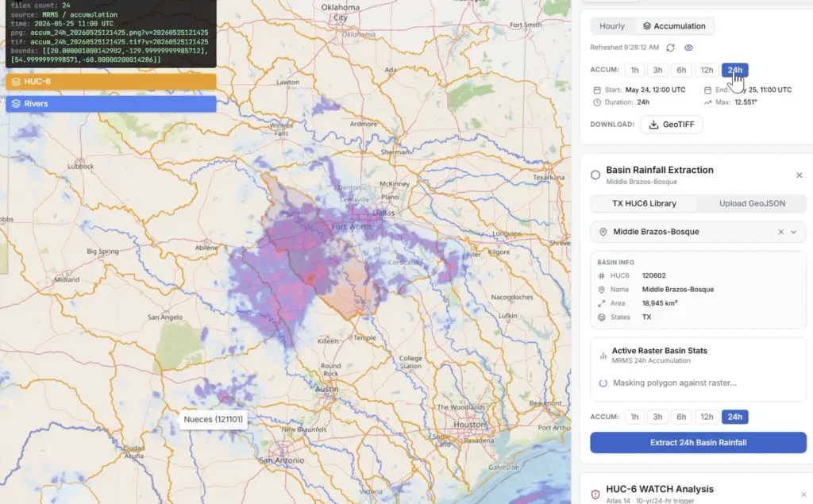The width and height of the screenshot is (813, 504).
Task: Click the States globe icon in Basin Info
Action: pyautogui.click(x=602, y=317)
